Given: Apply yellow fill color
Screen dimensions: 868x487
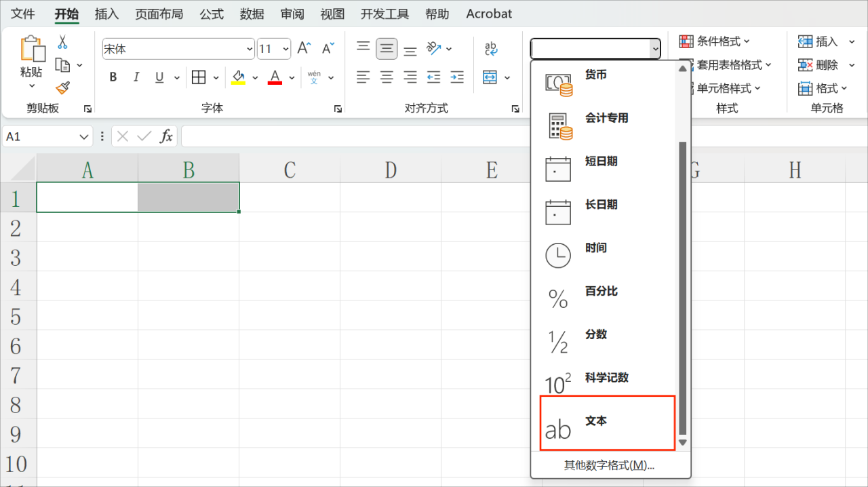Looking at the screenshot, I should tap(238, 77).
